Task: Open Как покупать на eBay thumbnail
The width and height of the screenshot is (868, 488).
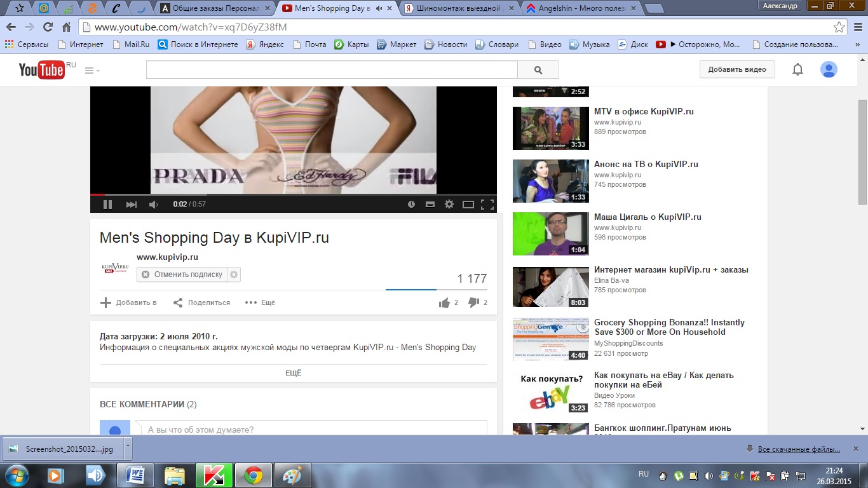Action: click(550, 392)
